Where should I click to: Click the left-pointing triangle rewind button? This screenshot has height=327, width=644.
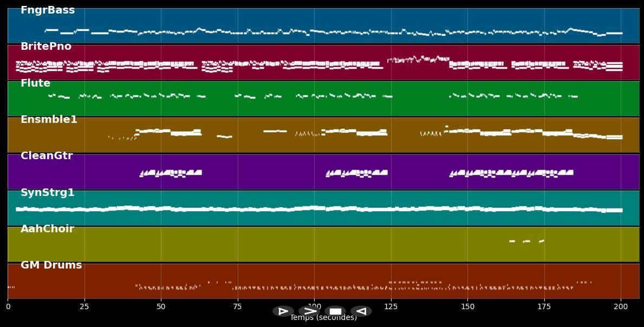[x=361, y=311]
